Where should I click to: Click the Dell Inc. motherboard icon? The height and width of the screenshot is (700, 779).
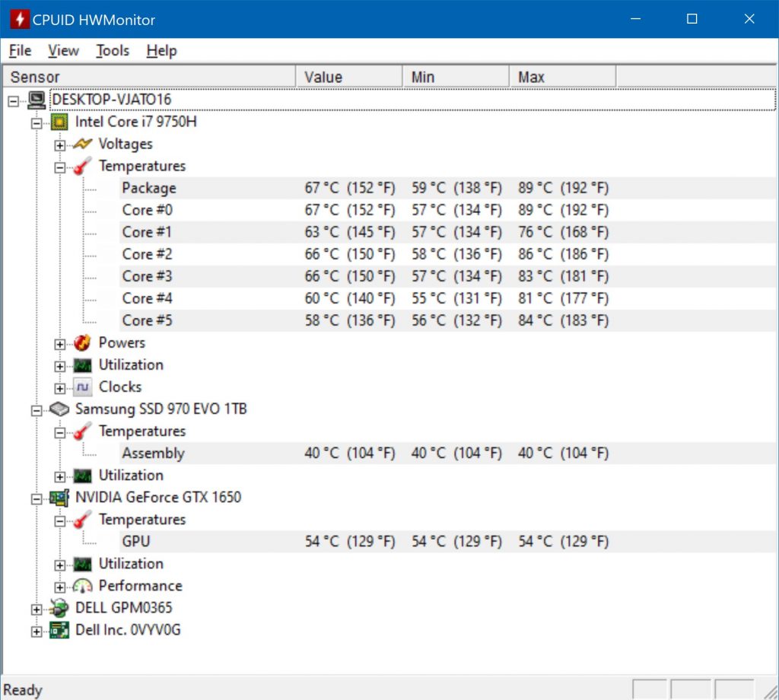tap(59, 631)
